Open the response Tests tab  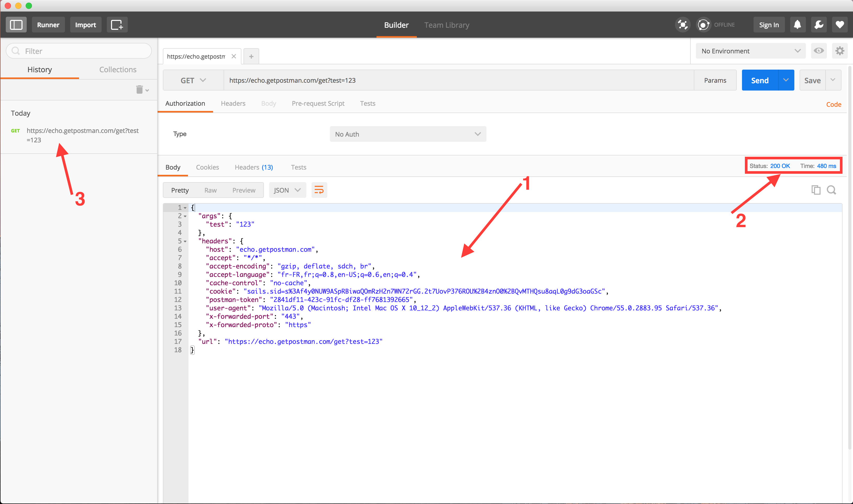[x=298, y=167]
